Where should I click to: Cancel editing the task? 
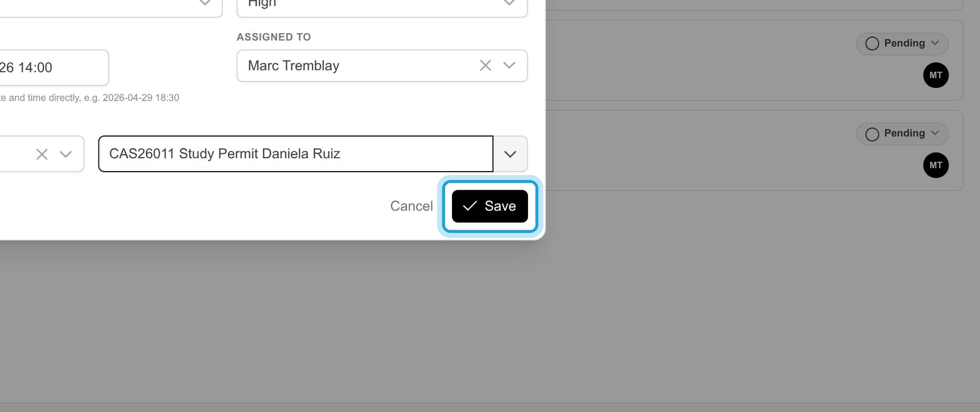click(412, 206)
